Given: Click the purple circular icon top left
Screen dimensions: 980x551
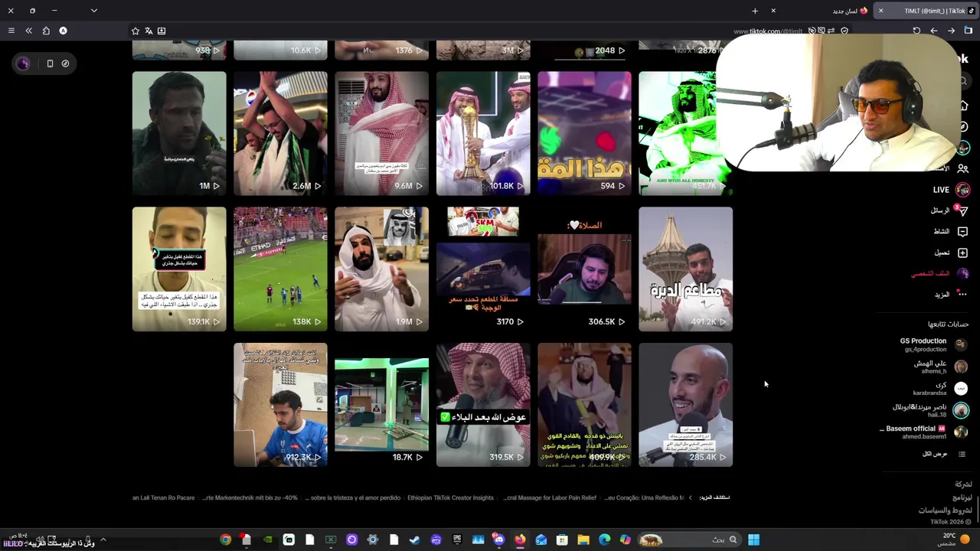Looking at the screenshot, I should pyautogui.click(x=23, y=64).
